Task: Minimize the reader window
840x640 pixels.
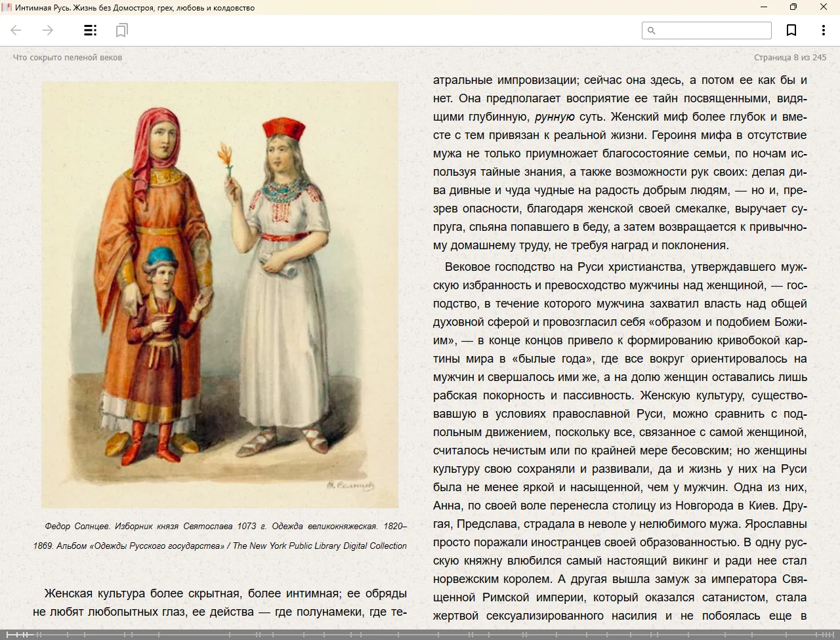Action: pos(764,7)
